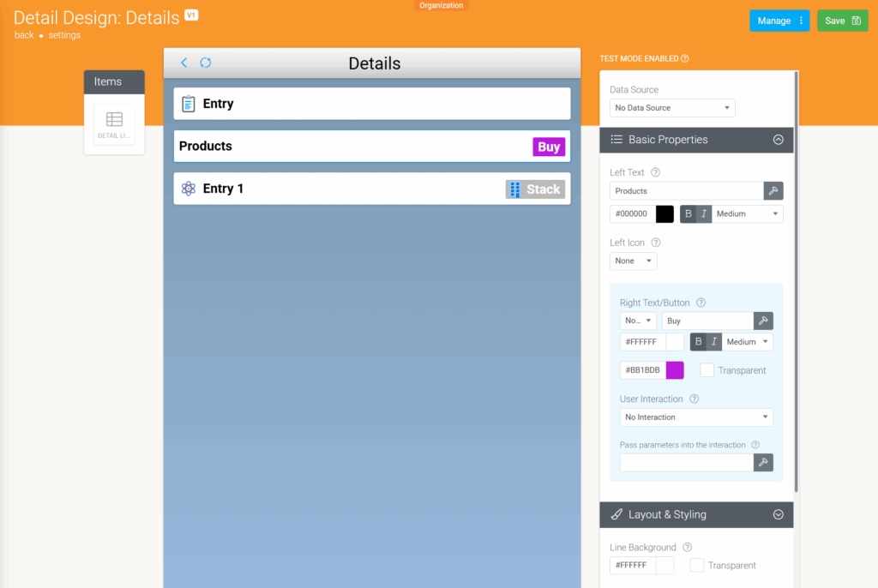The image size is (878, 588).
Task: Click the pass parameters help icon
Action: coord(755,445)
